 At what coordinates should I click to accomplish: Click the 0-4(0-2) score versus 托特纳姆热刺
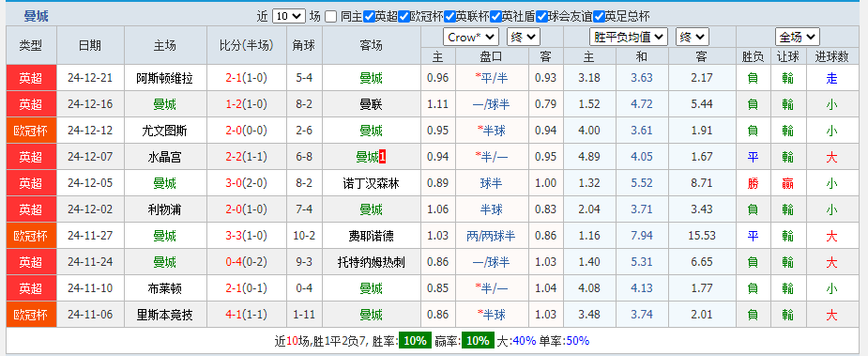coord(247,262)
